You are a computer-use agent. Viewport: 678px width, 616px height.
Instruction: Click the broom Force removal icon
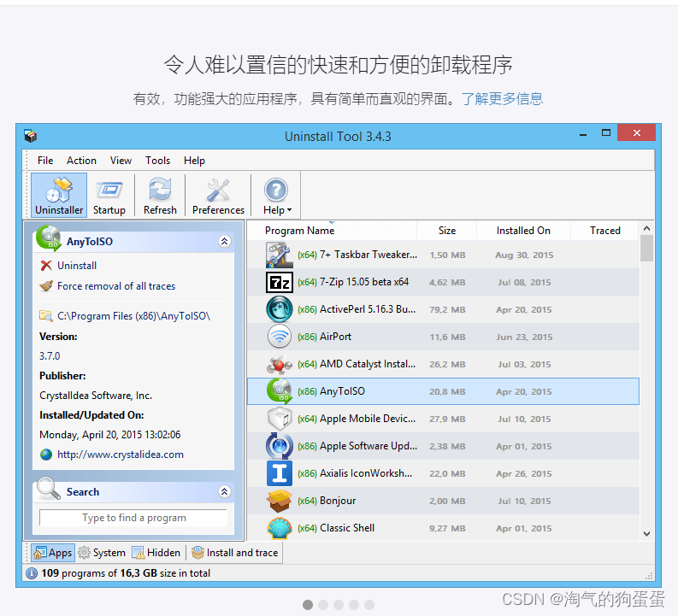click(46, 286)
